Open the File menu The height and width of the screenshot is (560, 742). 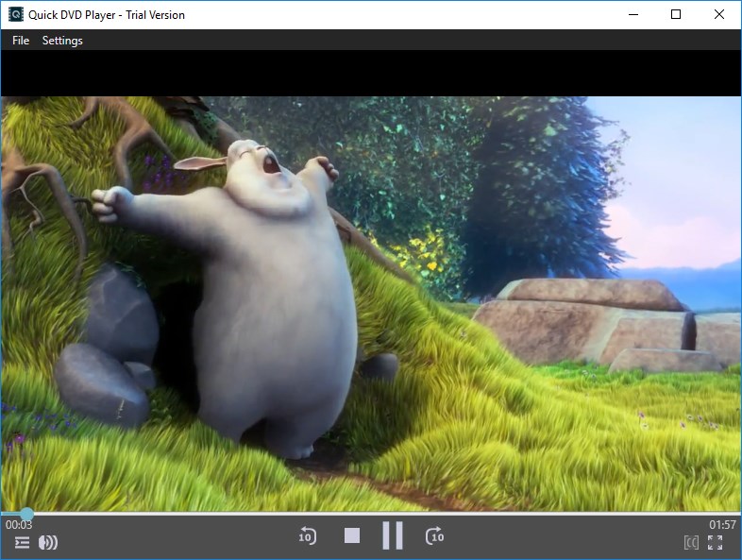(x=21, y=41)
